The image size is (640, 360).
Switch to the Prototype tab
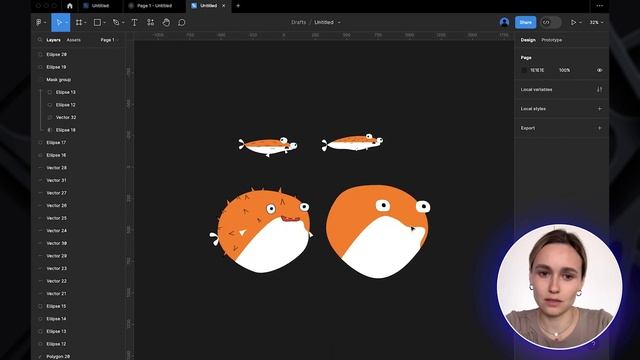[551, 40]
